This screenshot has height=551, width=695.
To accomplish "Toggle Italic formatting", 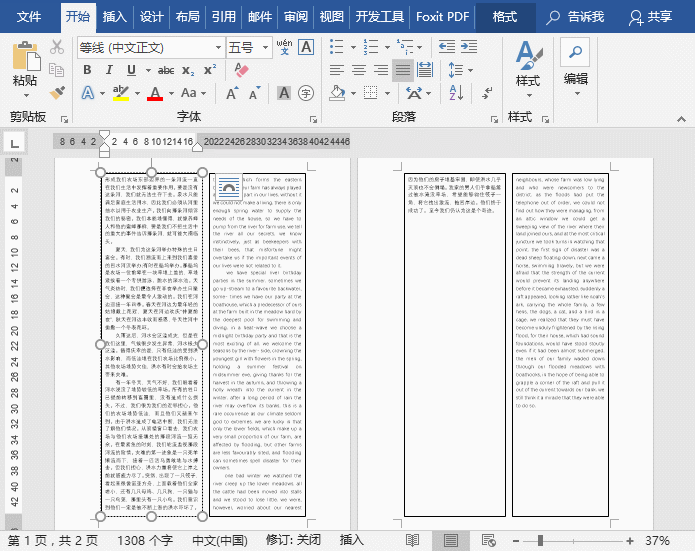I will click(x=111, y=70).
